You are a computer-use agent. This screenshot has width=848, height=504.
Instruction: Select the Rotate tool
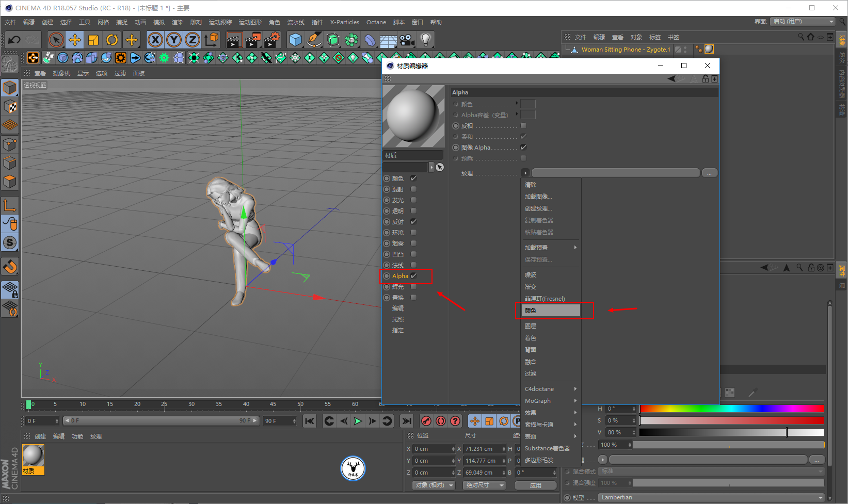112,40
